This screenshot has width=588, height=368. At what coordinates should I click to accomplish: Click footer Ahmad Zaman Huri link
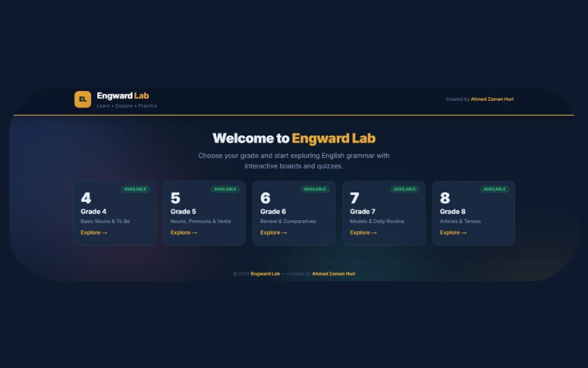click(x=334, y=274)
